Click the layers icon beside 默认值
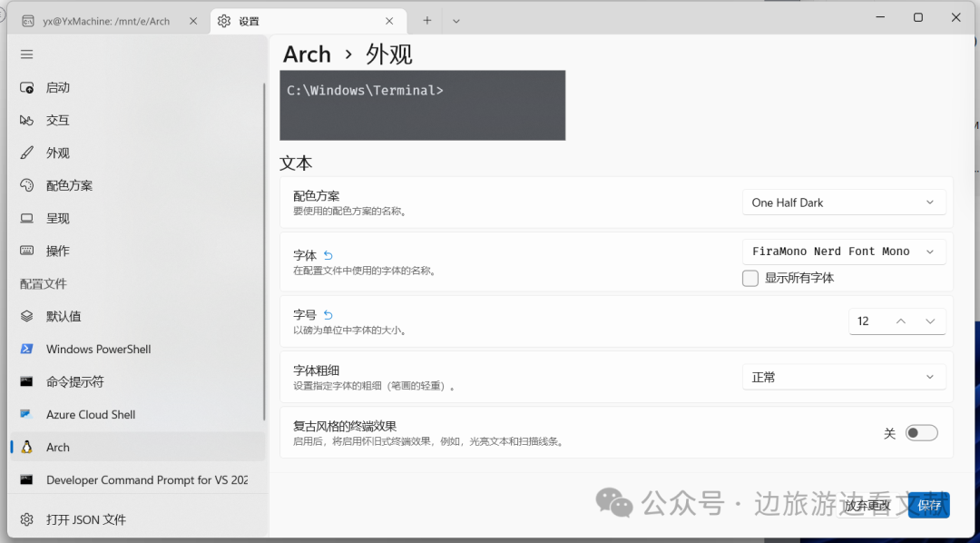 point(27,317)
